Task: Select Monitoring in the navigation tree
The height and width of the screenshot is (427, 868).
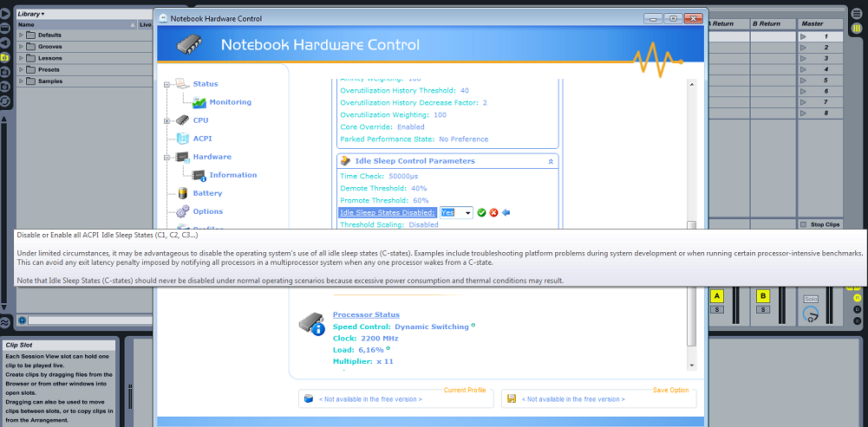Action: coord(231,102)
